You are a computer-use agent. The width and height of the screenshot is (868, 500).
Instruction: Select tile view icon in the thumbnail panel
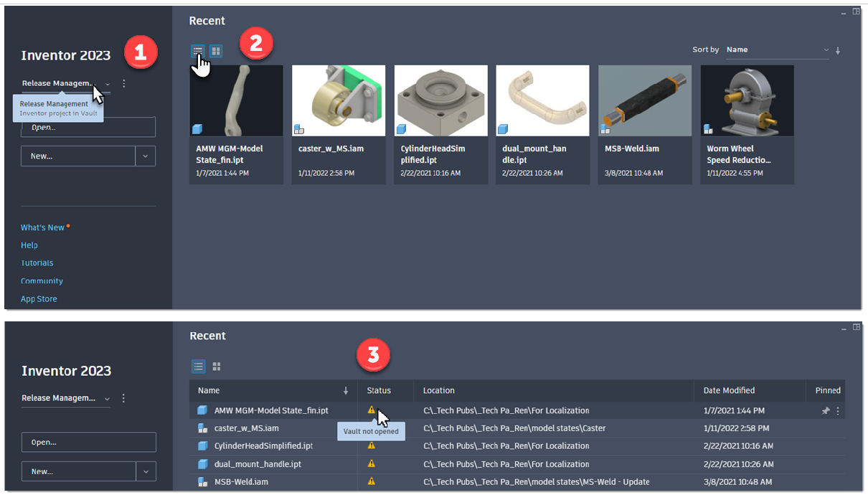(x=216, y=51)
